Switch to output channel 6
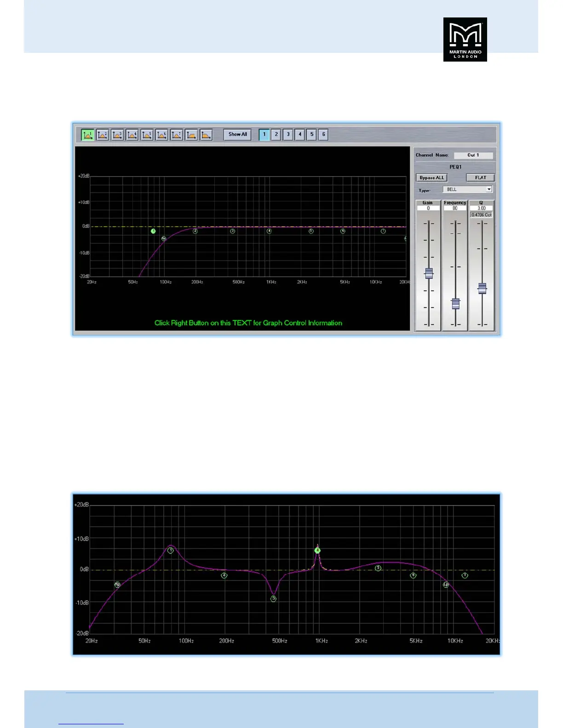The image size is (563, 728). 323,135
